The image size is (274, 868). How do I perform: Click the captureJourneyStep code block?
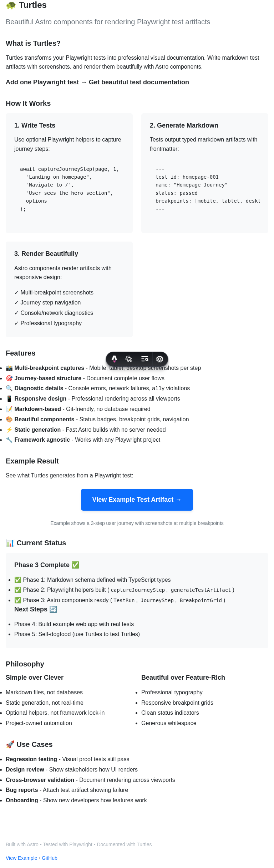69,189
